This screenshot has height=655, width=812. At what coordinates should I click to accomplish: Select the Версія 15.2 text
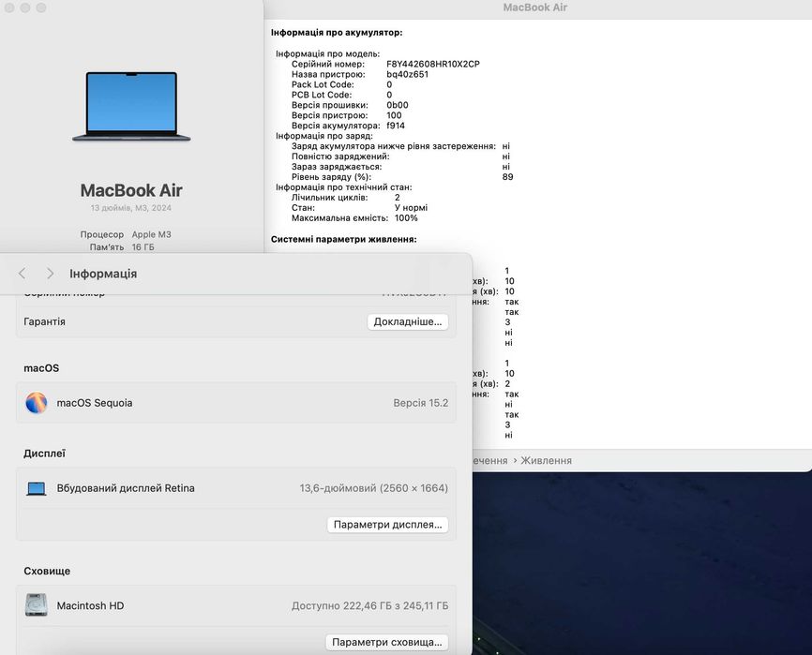420,403
